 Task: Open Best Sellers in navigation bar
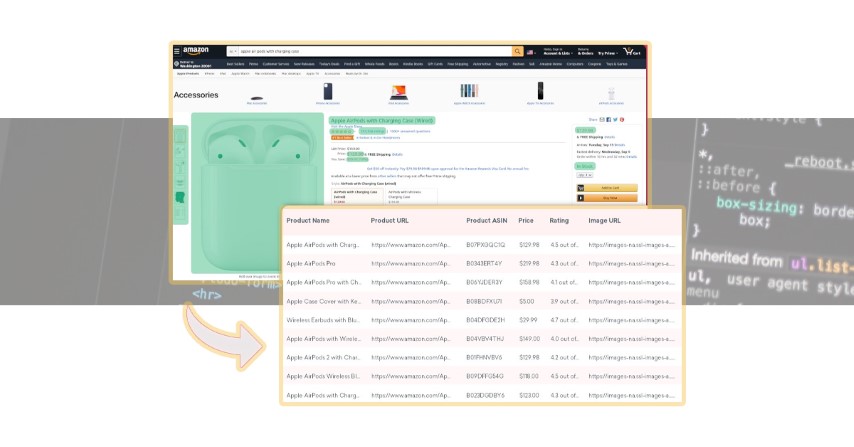point(235,64)
